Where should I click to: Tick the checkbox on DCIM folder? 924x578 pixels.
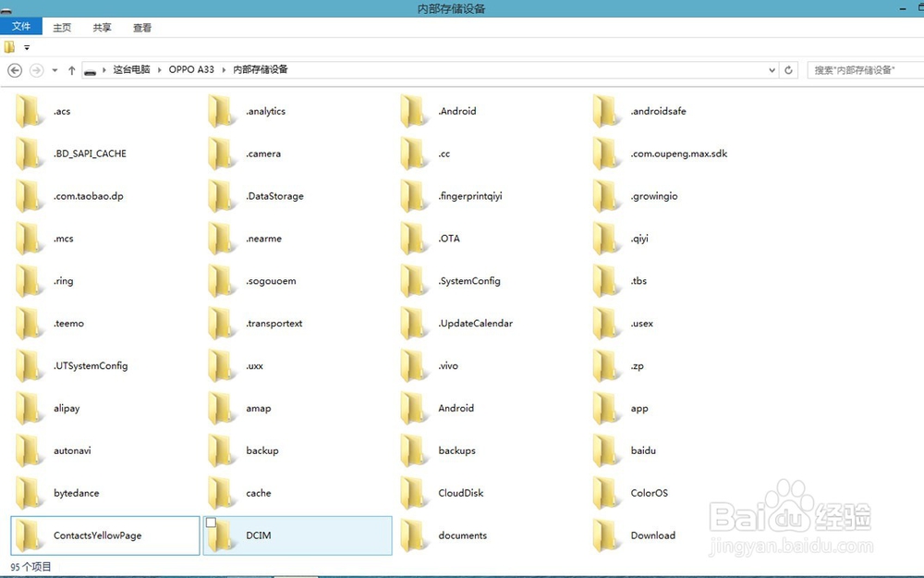(x=211, y=523)
